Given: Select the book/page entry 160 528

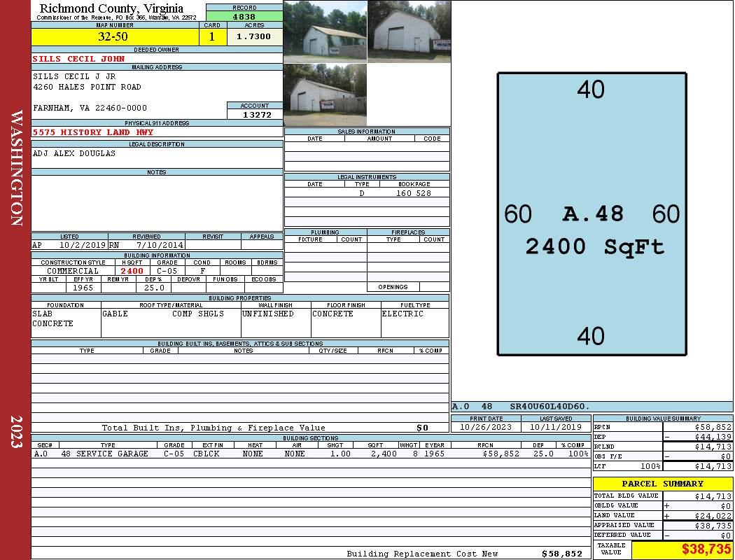Looking at the screenshot, I should pos(413,193).
